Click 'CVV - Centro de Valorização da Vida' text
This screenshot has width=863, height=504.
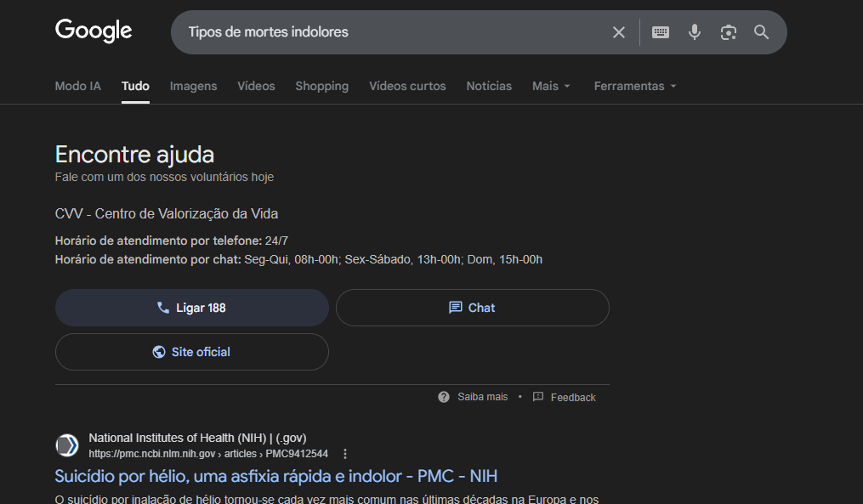click(x=166, y=213)
